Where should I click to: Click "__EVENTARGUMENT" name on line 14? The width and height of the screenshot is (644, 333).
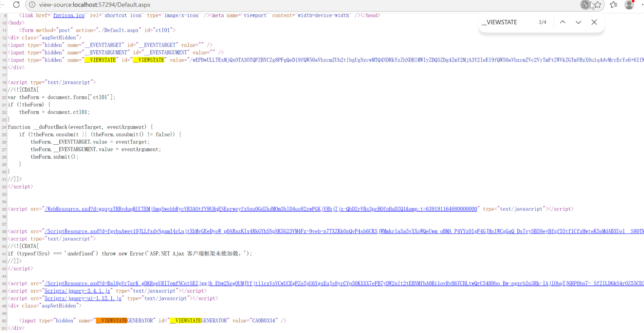(106, 53)
